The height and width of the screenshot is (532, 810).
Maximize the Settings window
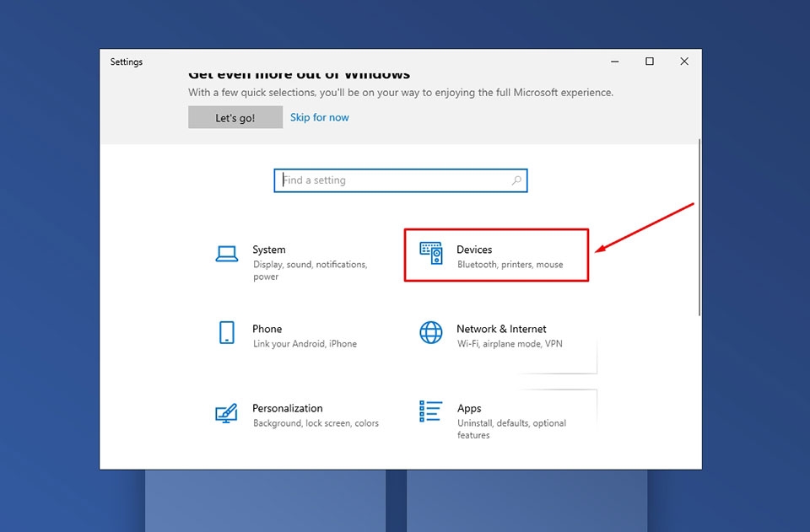pyautogui.click(x=650, y=62)
